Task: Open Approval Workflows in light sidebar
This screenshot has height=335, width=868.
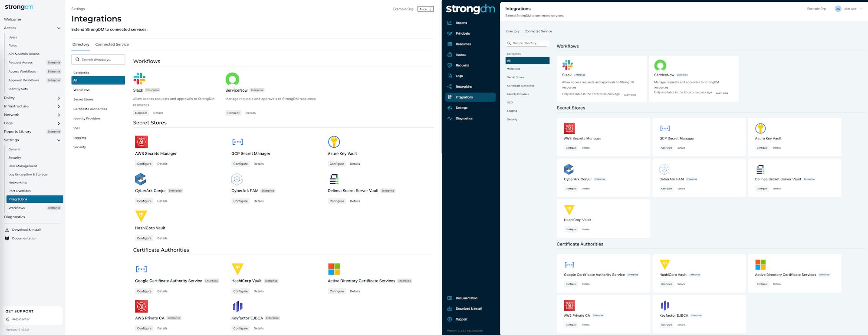Action: (x=24, y=80)
